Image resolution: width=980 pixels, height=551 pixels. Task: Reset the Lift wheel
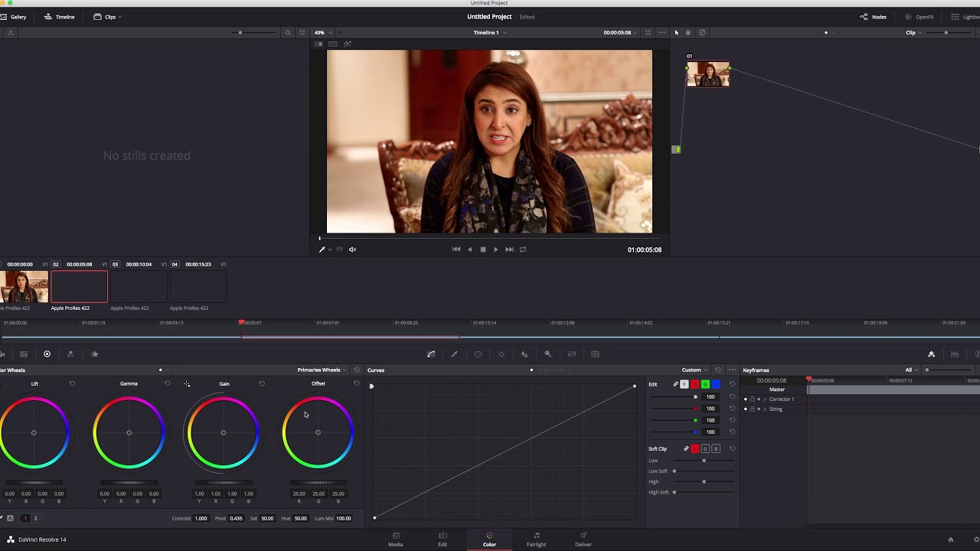click(x=72, y=384)
